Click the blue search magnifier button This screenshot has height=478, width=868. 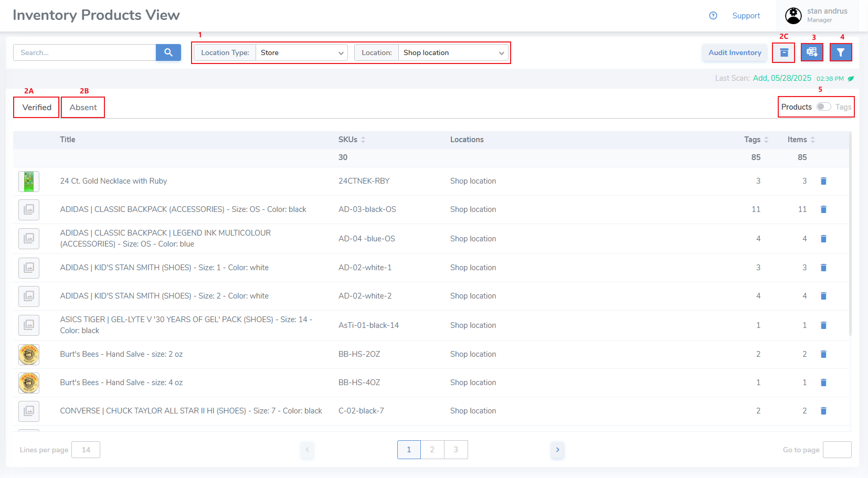point(168,52)
